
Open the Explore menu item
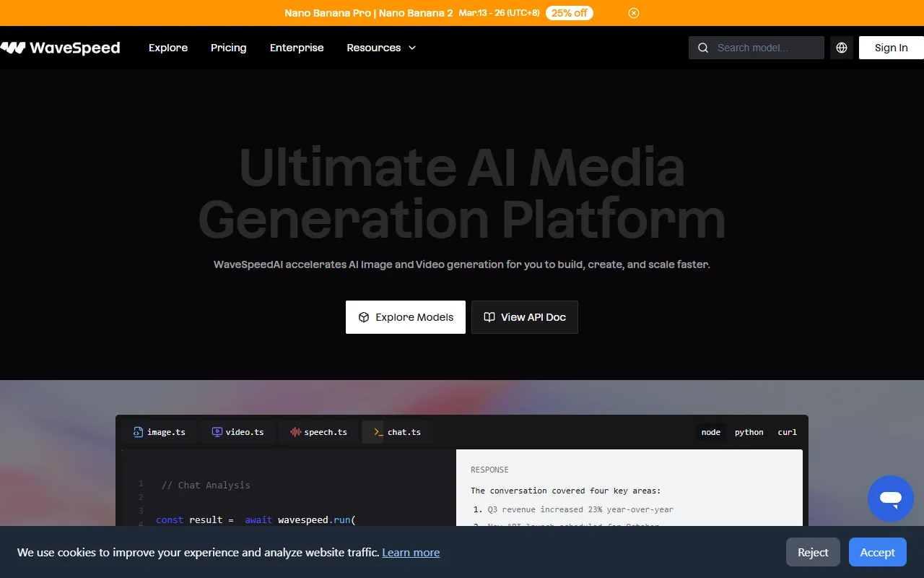168,48
